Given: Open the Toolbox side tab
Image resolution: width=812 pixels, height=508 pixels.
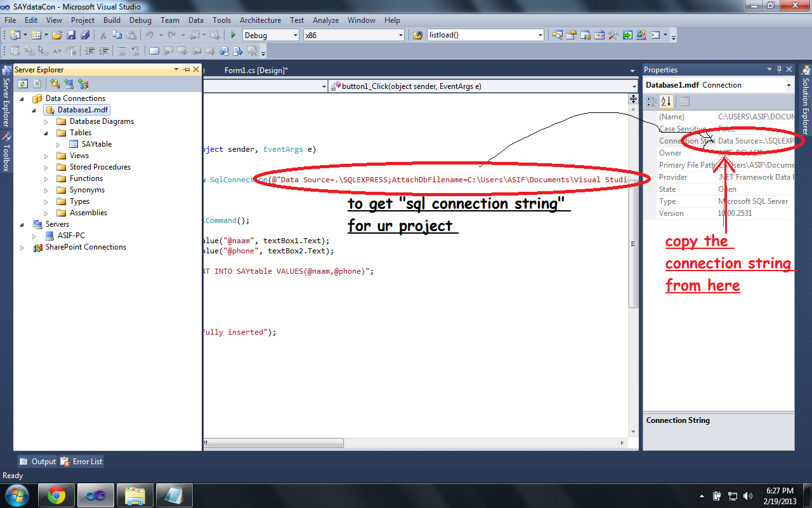Looking at the screenshot, I should (x=6, y=153).
